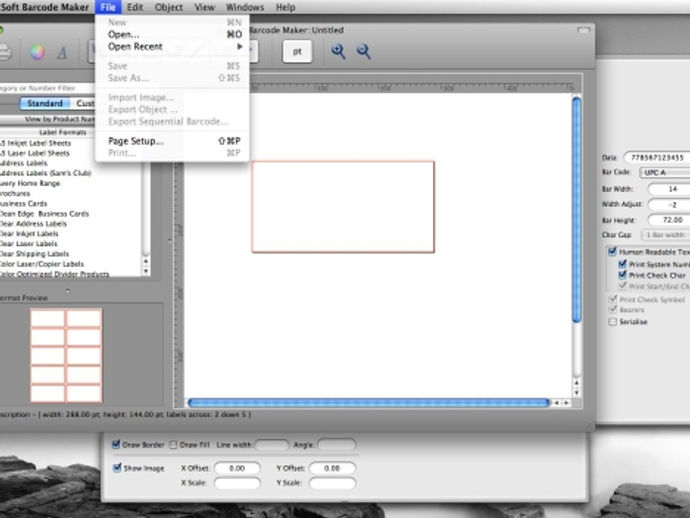690x518 pixels.
Task: Click the Bar Width field
Action: click(x=669, y=189)
